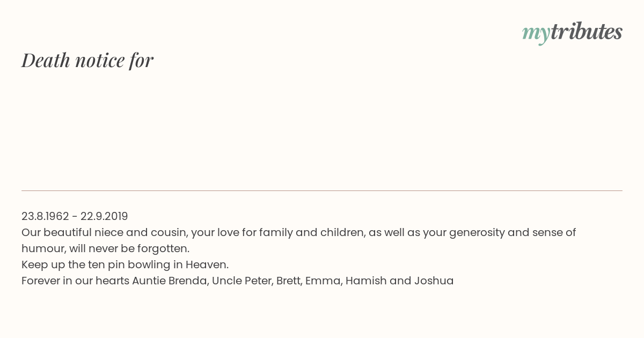The image size is (644, 338).
Task: Click the name "Uncle Peter"
Action: pos(241,281)
